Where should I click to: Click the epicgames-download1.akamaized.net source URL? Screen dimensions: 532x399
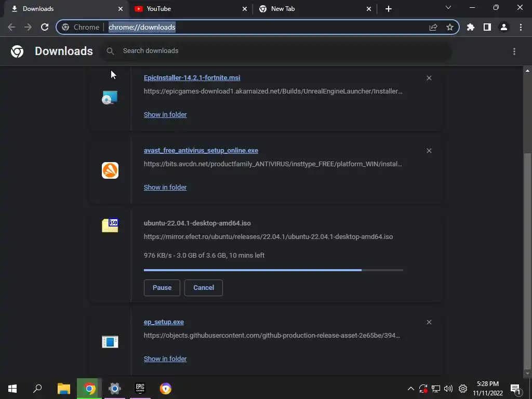[273, 91]
